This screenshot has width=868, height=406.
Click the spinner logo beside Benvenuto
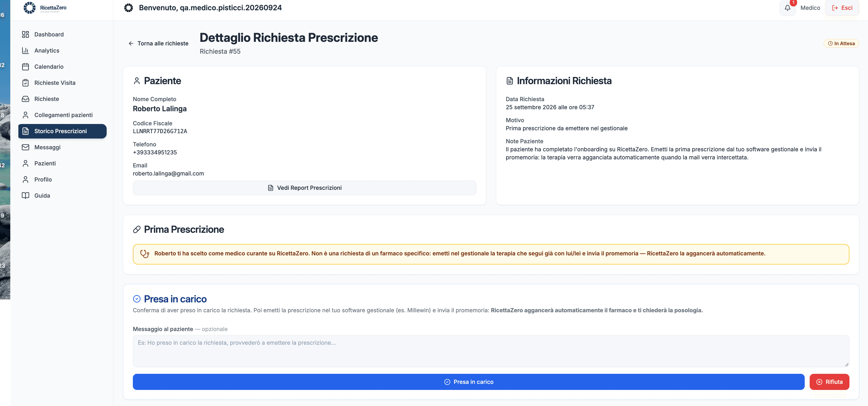click(x=128, y=8)
